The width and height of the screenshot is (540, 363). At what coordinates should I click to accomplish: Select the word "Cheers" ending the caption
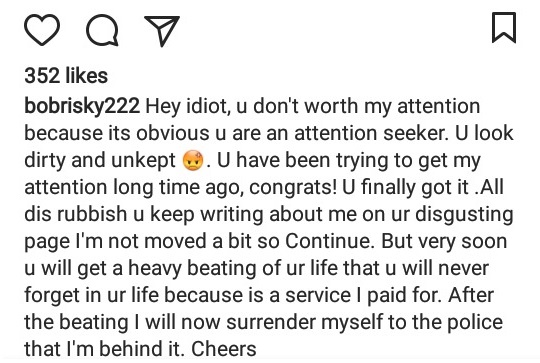coord(224,349)
